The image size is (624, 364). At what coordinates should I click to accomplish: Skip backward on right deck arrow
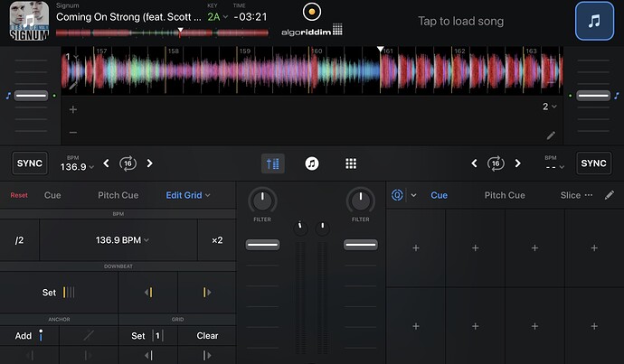click(474, 163)
